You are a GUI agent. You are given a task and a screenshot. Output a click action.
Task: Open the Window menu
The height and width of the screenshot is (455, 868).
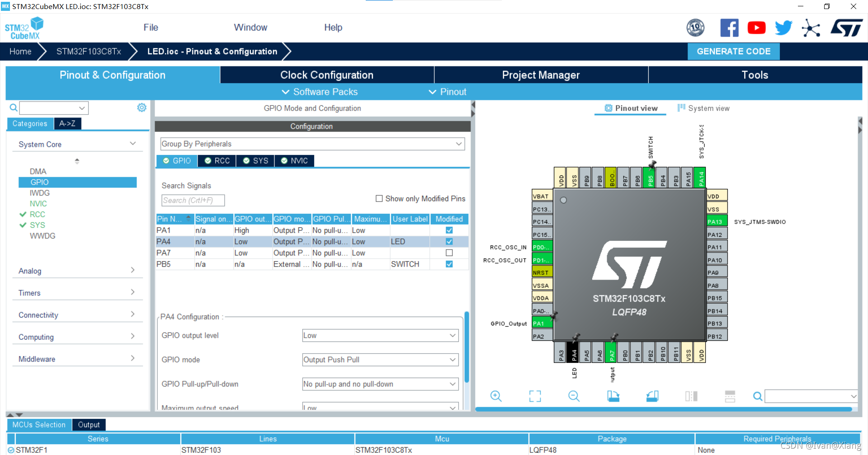pyautogui.click(x=250, y=28)
